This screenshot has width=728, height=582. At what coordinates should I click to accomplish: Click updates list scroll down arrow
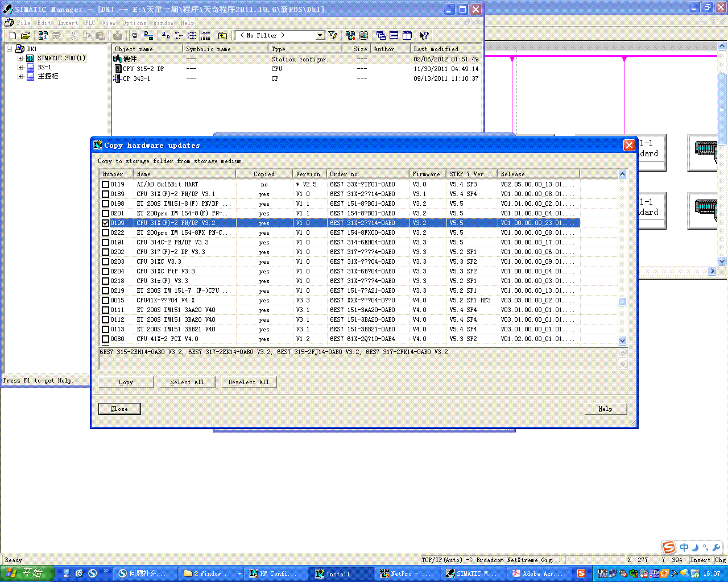click(x=622, y=340)
